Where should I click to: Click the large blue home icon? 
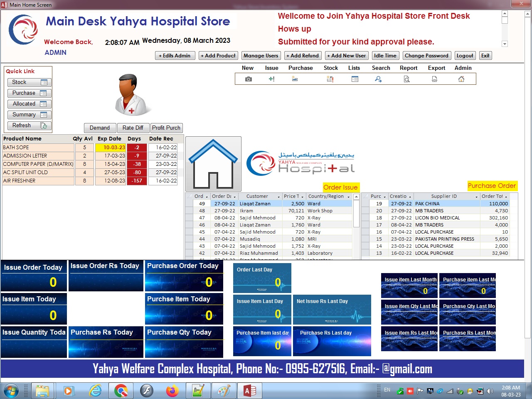(213, 164)
